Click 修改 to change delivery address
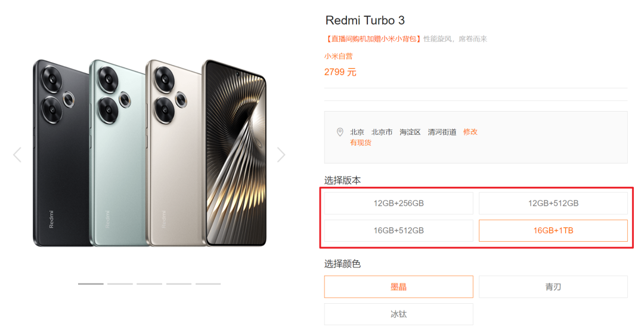 tap(470, 132)
